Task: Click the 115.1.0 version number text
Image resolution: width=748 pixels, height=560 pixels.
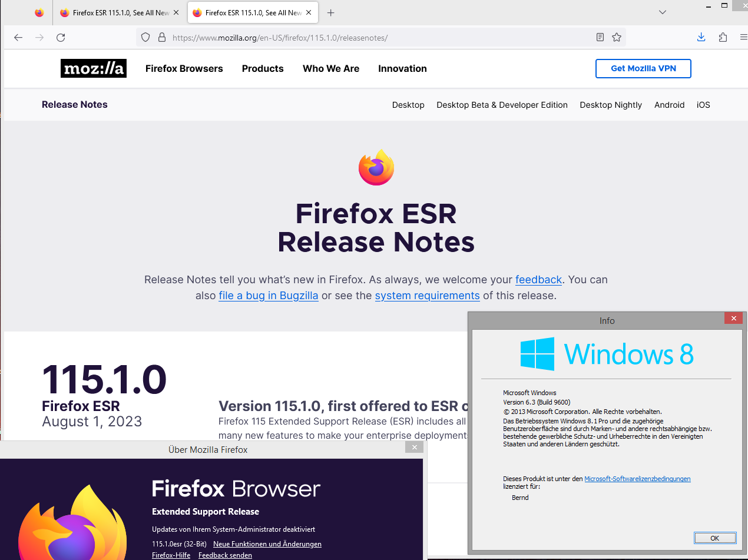Action: (104, 379)
